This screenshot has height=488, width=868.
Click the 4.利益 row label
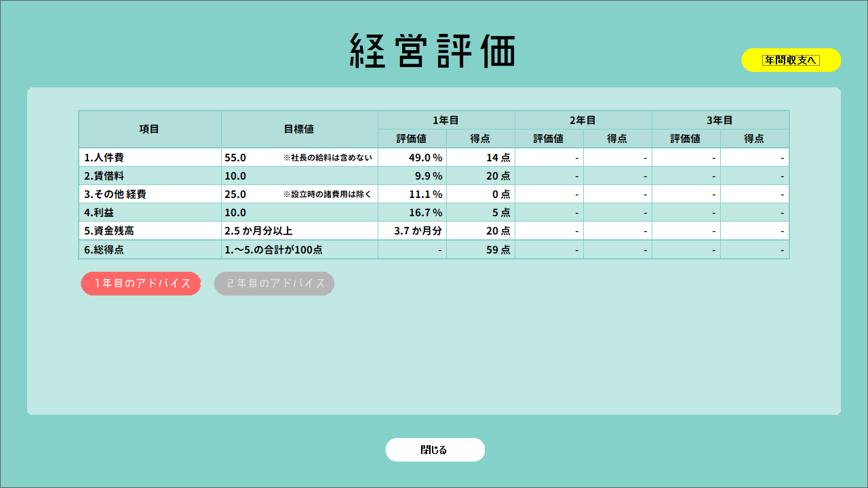point(99,212)
